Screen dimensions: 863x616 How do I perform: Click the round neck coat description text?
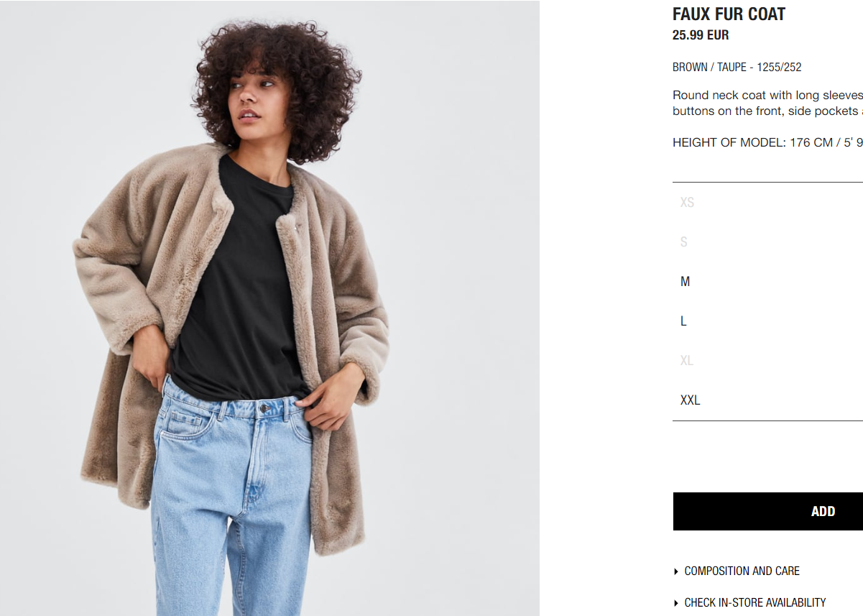tap(767, 103)
